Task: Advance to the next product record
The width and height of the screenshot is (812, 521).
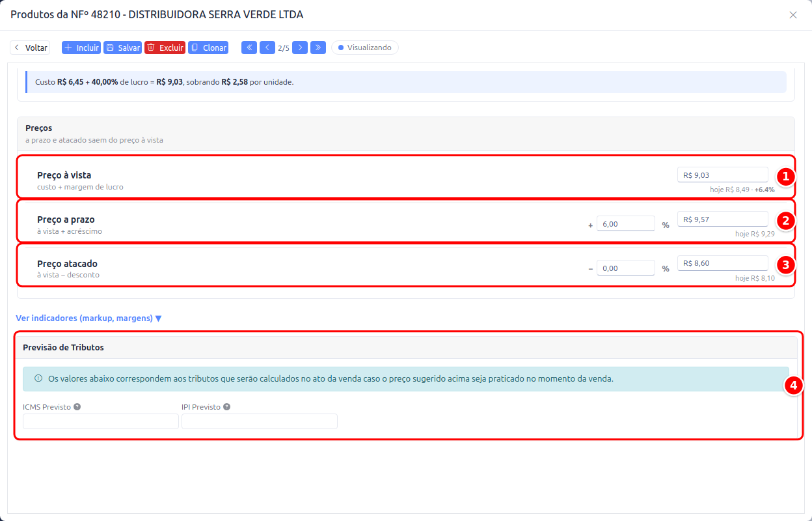Action: click(300, 48)
